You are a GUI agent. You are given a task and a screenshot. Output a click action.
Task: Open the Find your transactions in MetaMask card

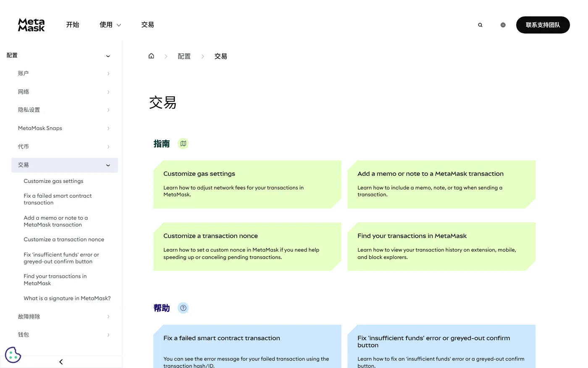[x=441, y=246]
